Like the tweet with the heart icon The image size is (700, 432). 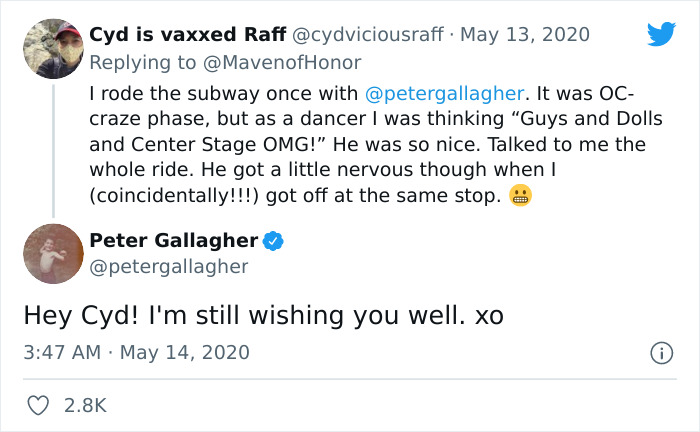click(38, 405)
